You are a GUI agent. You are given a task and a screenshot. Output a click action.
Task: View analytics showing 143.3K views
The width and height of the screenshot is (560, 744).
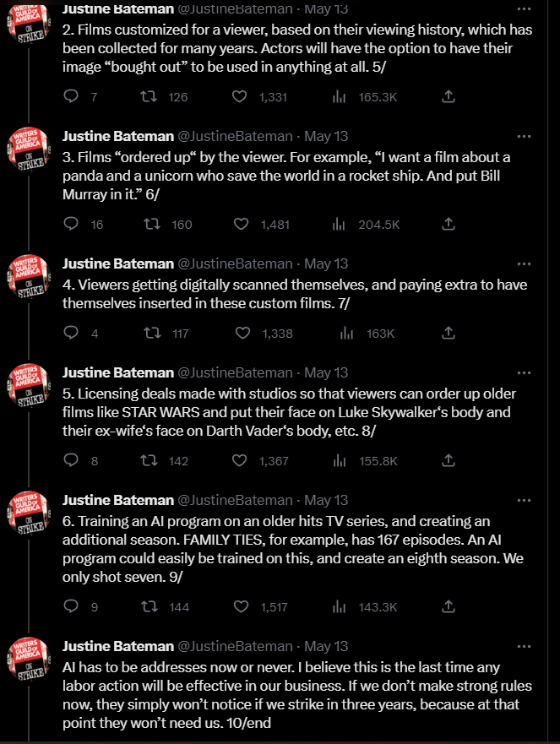[365, 607]
